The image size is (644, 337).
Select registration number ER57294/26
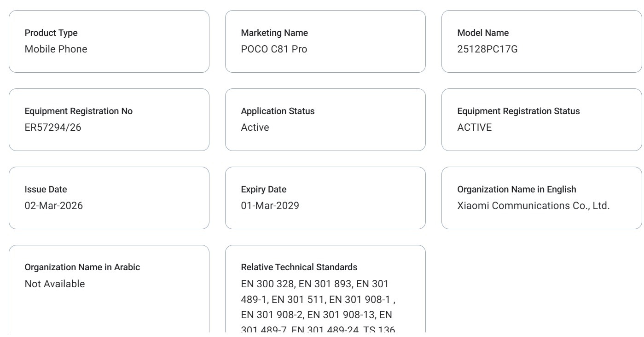tap(53, 128)
